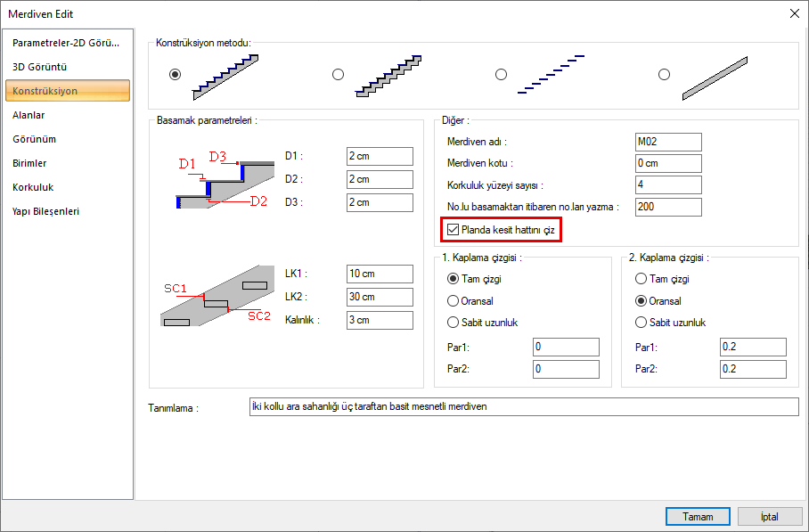Click Par1 field under 2. Kaplama çizgisi
809x532 pixels.
(753, 348)
